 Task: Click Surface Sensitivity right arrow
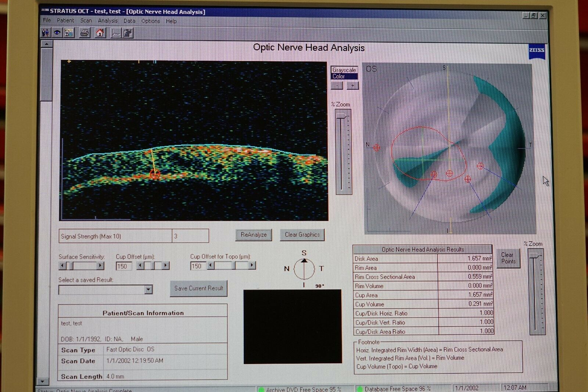pos(100,265)
